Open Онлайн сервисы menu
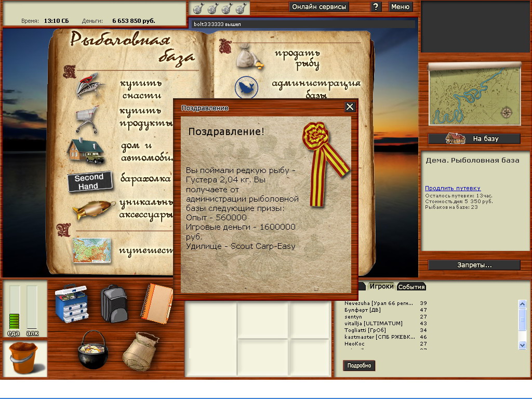Screen dimensions: 532x399 click(319, 7)
